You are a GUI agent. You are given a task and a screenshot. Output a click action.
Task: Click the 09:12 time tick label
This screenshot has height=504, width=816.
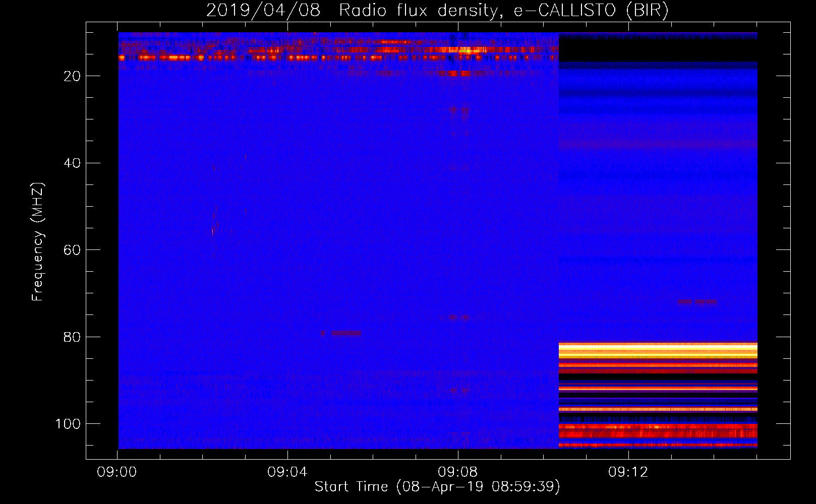click(628, 472)
